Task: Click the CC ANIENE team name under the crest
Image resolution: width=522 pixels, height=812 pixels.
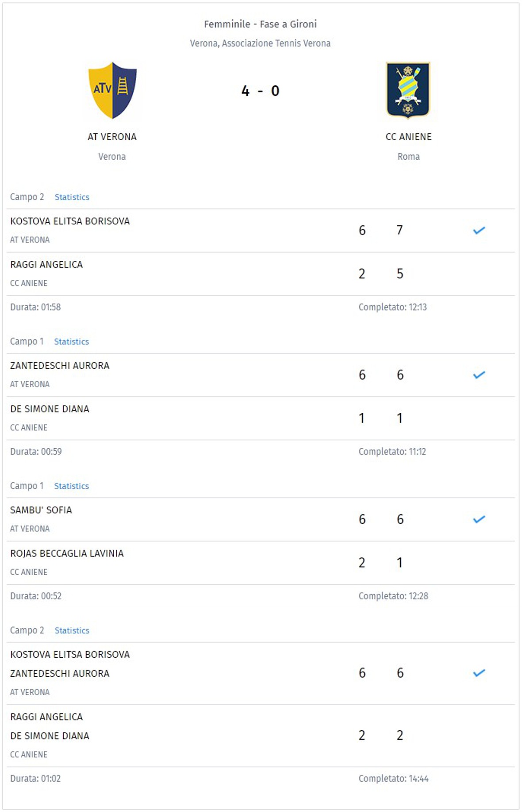Action: [409, 137]
